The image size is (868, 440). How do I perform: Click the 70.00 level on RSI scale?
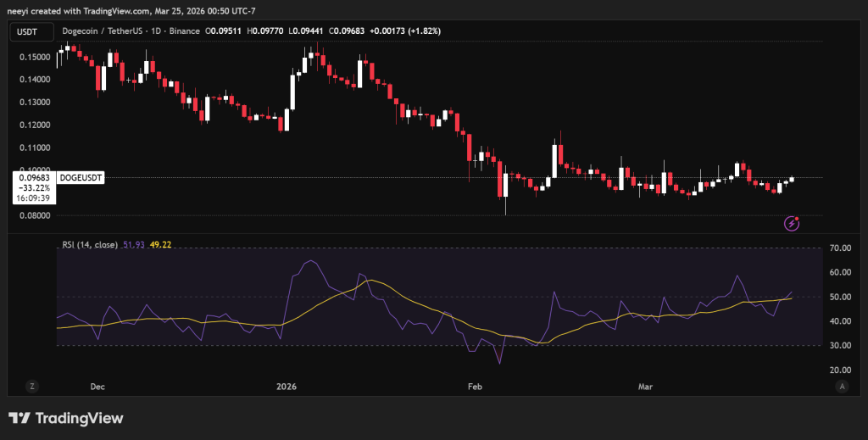[x=840, y=248]
